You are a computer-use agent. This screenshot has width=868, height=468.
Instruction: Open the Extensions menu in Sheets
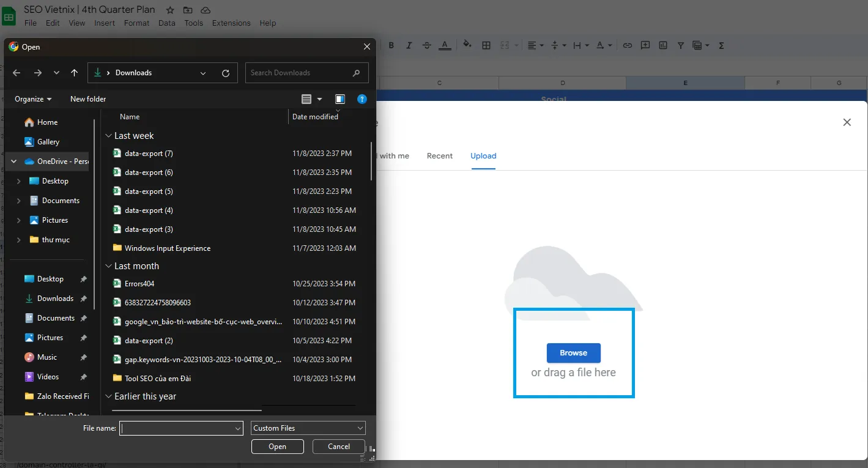231,23
